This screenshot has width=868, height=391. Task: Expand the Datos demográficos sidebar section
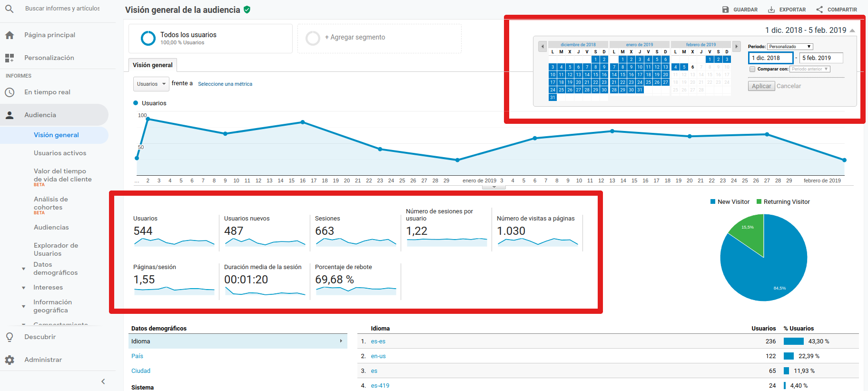click(24, 269)
